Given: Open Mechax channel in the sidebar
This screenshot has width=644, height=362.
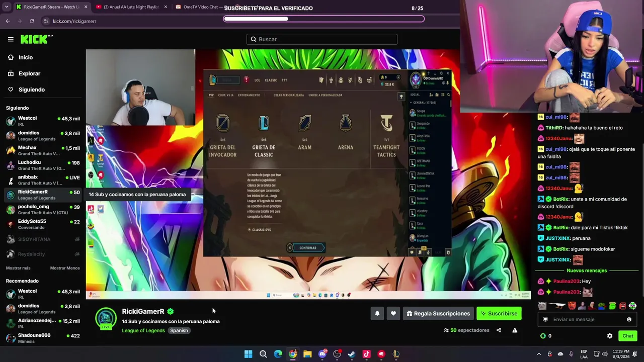Looking at the screenshot, I should click(x=43, y=150).
